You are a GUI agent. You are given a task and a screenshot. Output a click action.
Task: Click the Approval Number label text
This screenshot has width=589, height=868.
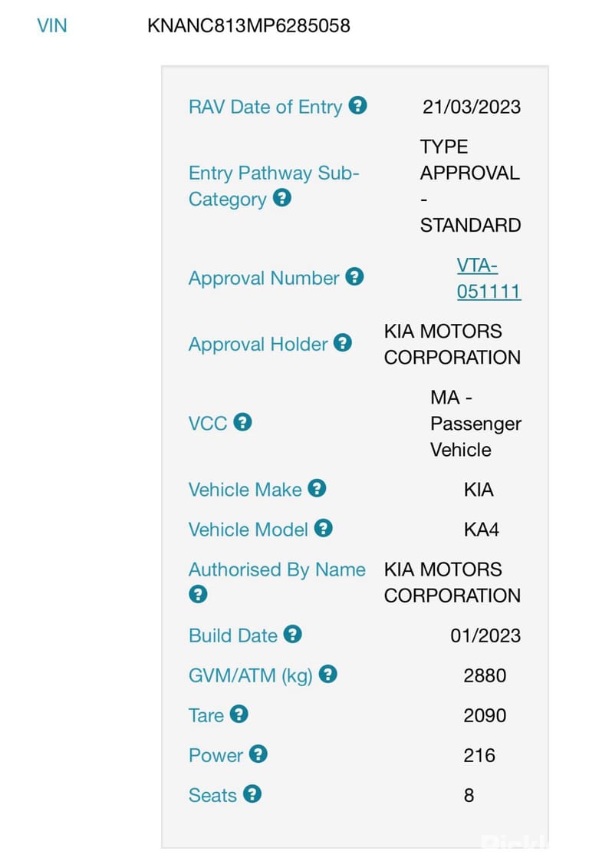coord(264,278)
